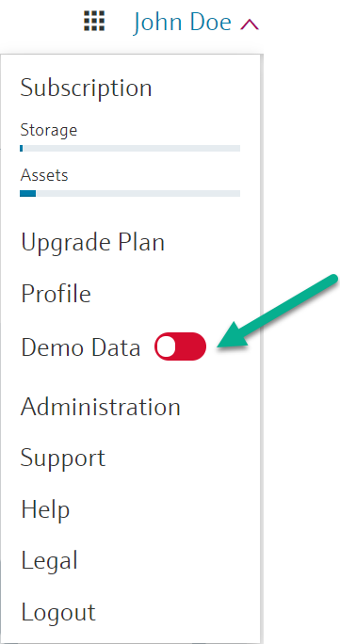Click the John Doe user name

[183, 23]
